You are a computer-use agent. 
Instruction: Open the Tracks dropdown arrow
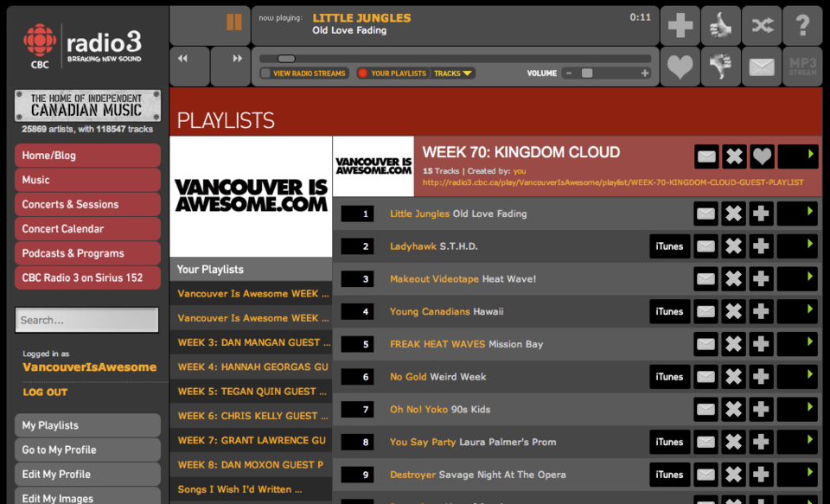tap(467, 73)
